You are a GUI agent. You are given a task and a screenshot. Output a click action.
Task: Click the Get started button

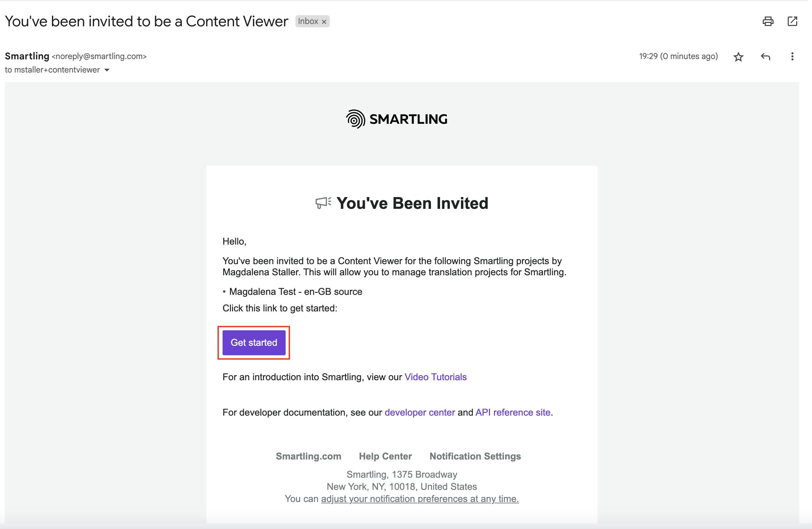click(254, 342)
